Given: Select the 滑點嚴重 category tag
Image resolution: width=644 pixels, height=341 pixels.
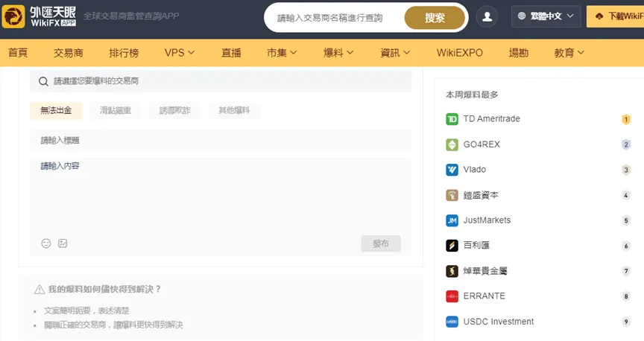Looking at the screenshot, I should tap(116, 110).
